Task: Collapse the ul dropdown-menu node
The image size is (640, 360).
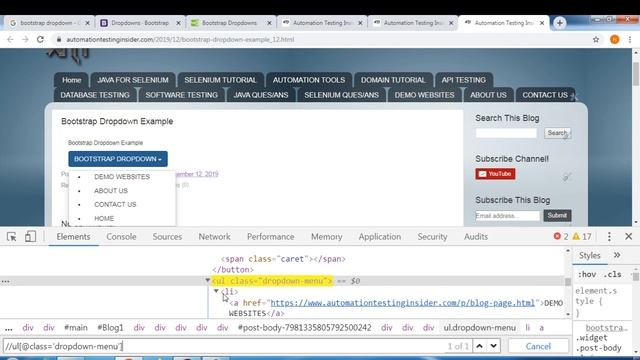Action: click(x=207, y=280)
